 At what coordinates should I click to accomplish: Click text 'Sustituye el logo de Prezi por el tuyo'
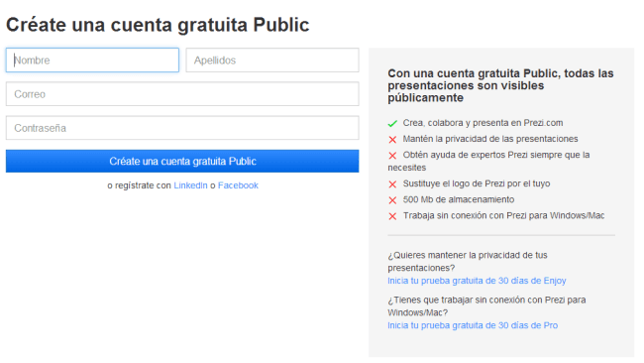point(477,183)
